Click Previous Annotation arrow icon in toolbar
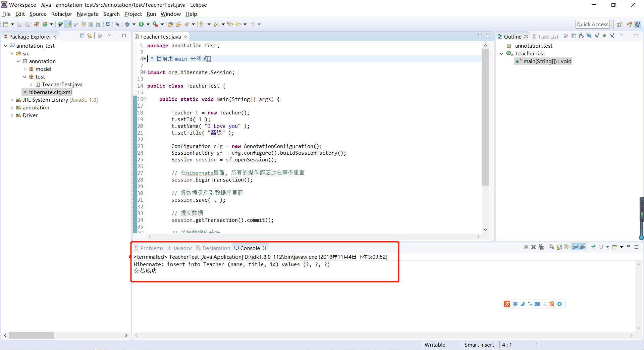The height and width of the screenshot is (350, 644). tap(216, 24)
